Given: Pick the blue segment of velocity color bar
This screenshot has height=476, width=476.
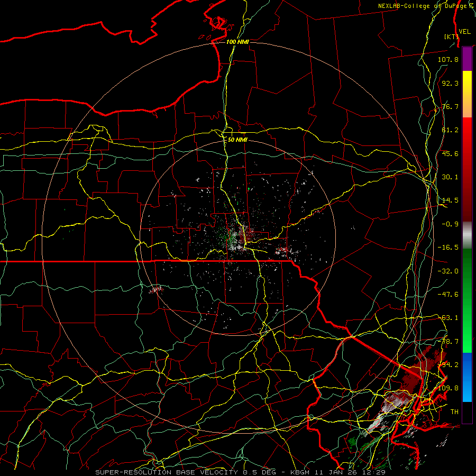Looking at the screenshot, I should click(x=467, y=377).
